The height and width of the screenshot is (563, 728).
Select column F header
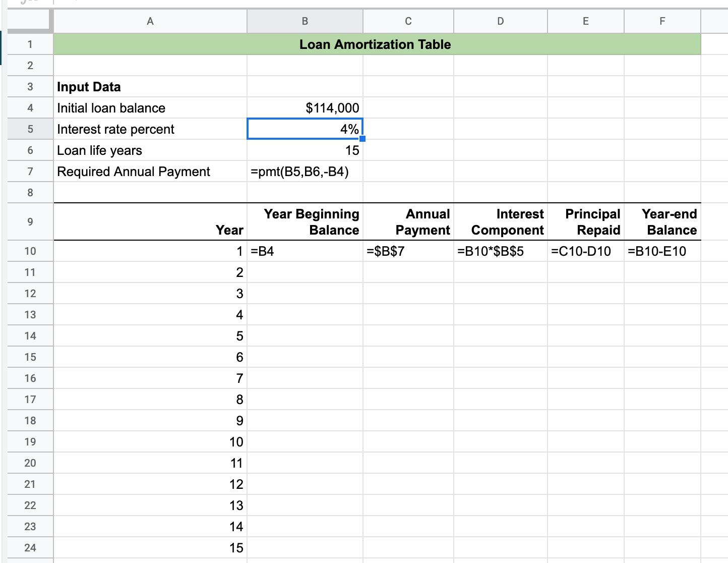[662, 21]
